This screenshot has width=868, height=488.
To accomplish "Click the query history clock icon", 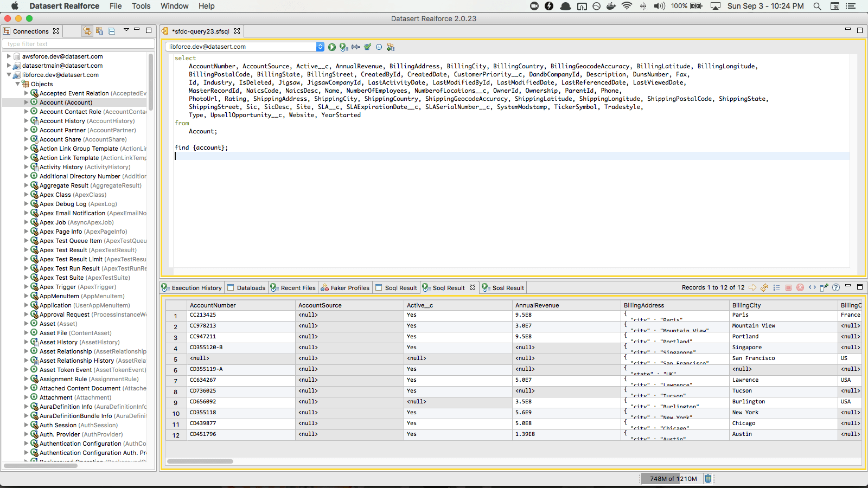I will coord(379,47).
